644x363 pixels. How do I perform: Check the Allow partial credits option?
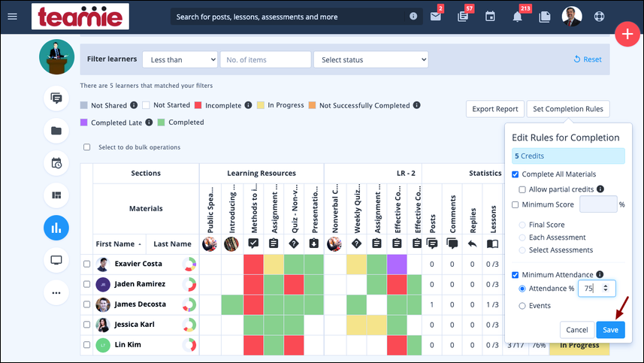pos(522,189)
